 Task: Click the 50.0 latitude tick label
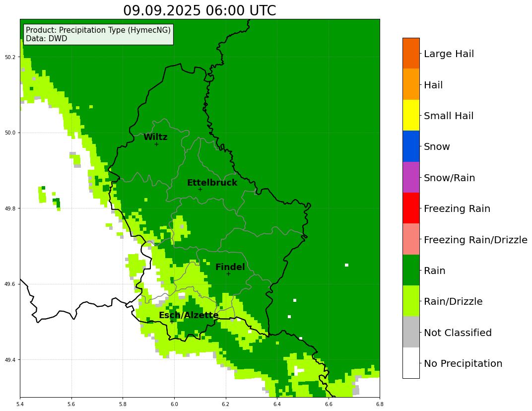[10, 133]
